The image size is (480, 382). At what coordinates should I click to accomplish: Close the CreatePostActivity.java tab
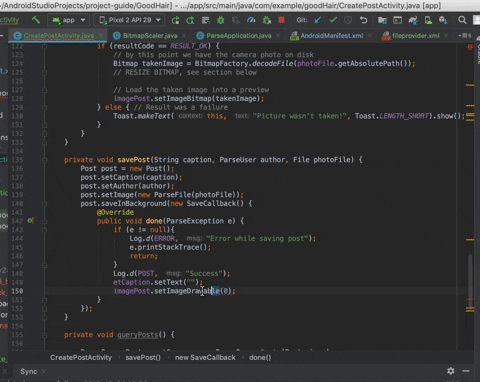pyautogui.click(x=101, y=36)
